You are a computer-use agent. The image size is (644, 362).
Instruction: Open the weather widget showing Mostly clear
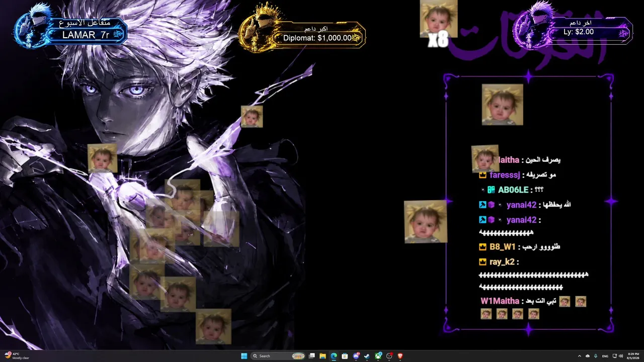(x=17, y=356)
